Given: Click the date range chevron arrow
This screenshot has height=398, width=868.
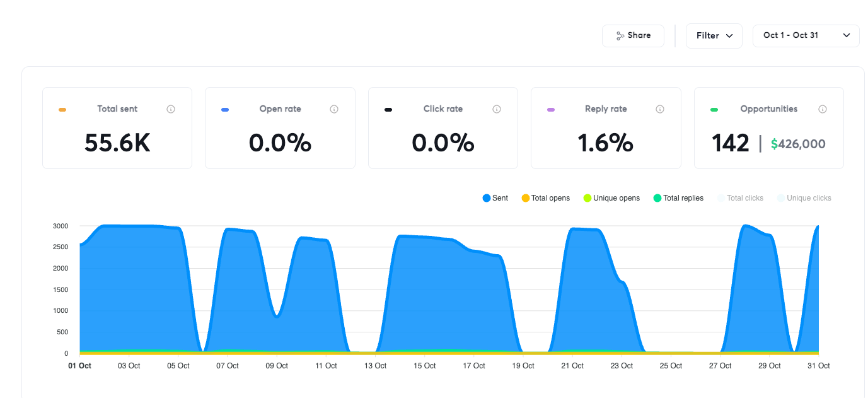Looking at the screenshot, I should pyautogui.click(x=847, y=35).
